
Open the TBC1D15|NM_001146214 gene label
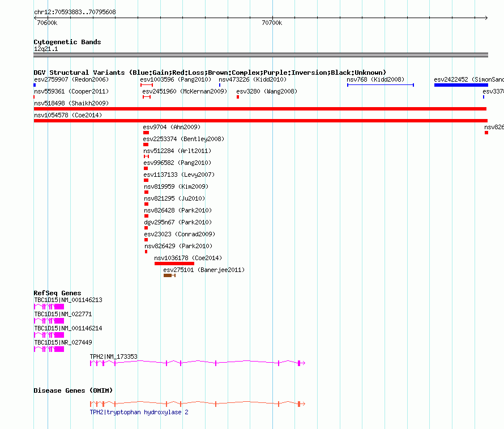tap(68, 328)
